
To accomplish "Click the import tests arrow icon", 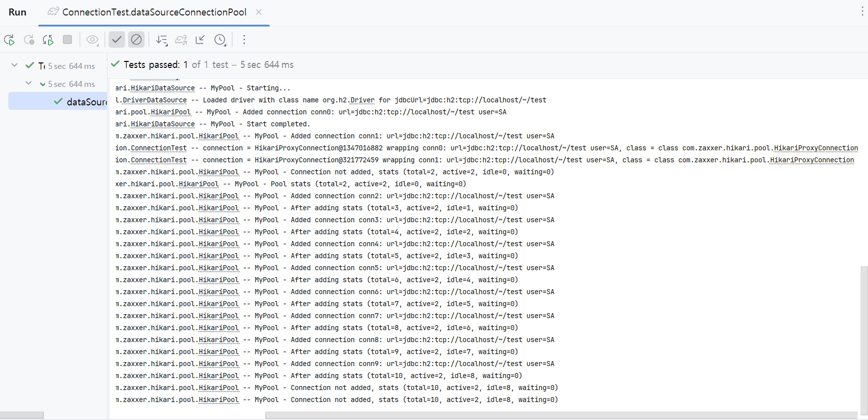I will click(x=200, y=40).
